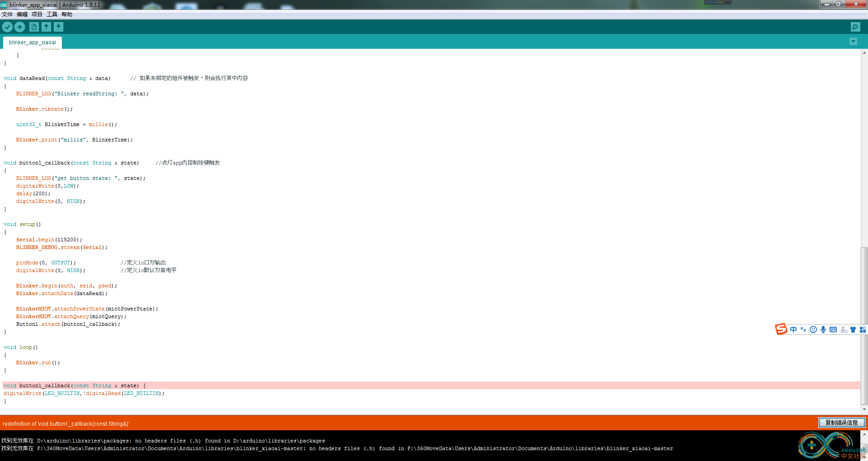Click the 'Button1.attach(button1_callback);' line

[x=68, y=324]
